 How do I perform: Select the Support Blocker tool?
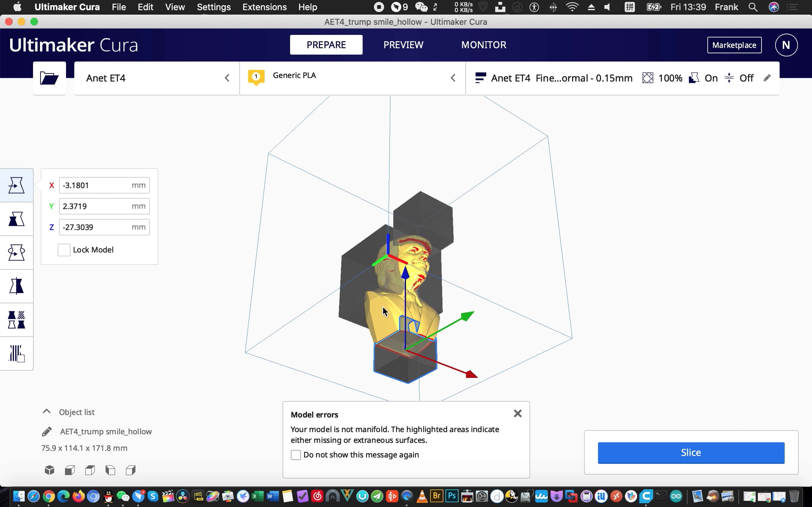point(17,353)
